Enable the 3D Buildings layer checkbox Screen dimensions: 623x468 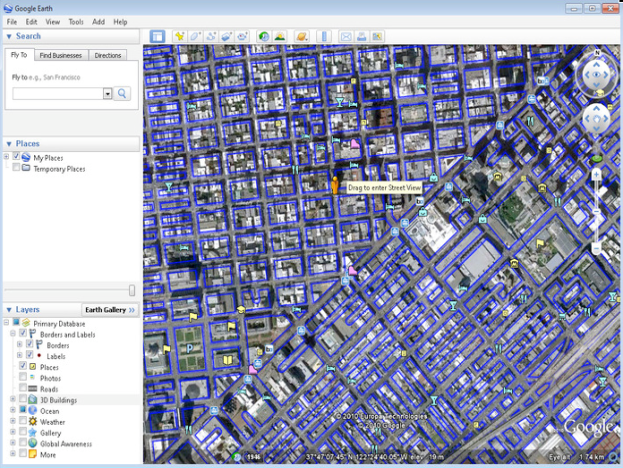coord(23,398)
